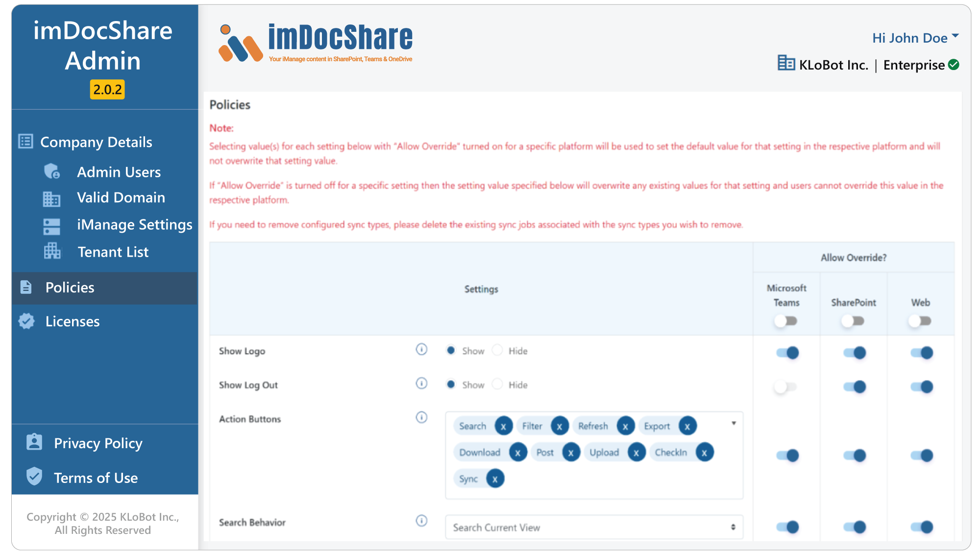This screenshot has height=553, width=980.
Task: Click the green Enterprise verified checkmark
Action: pyautogui.click(x=954, y=65)
